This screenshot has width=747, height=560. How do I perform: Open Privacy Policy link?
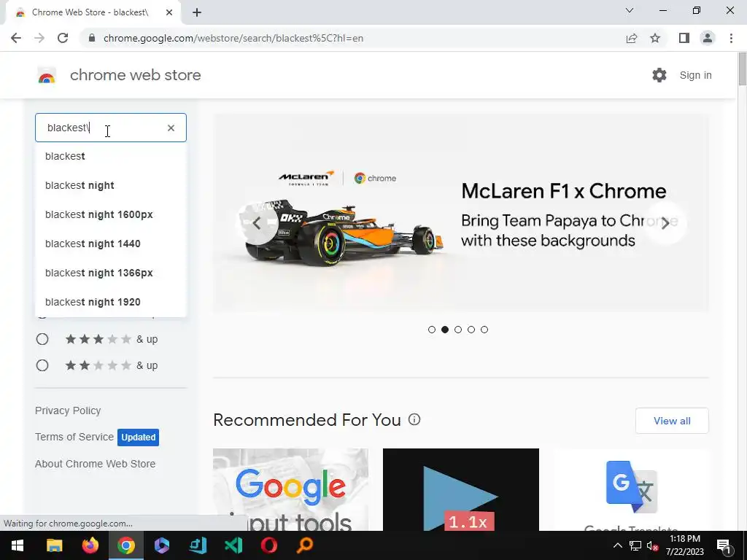(68, 411)
